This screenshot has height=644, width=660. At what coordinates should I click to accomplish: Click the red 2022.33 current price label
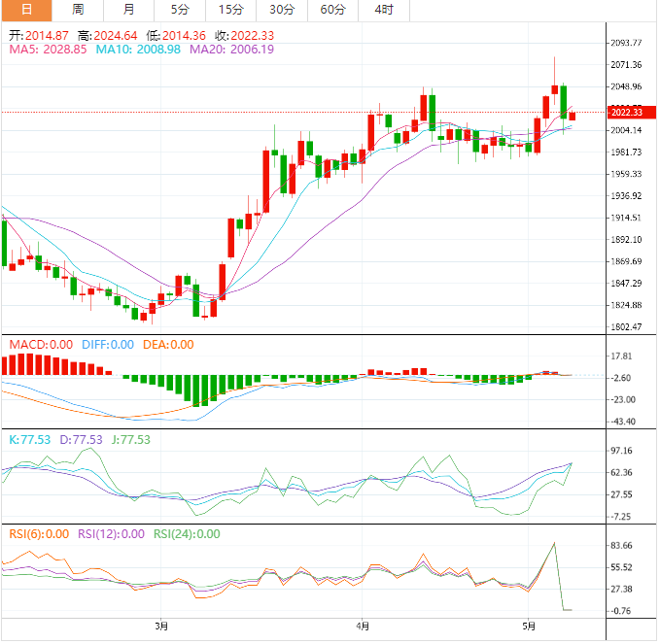point(632,113)
